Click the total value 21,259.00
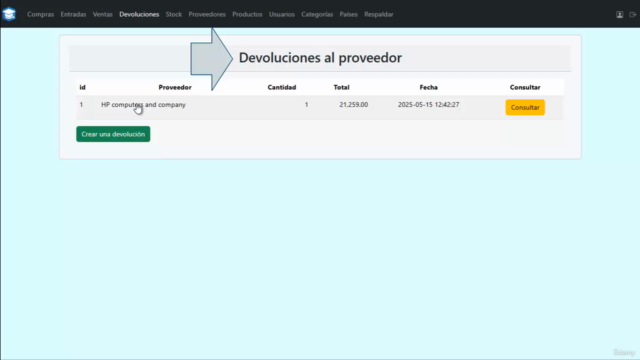Image resolution: width=640 pixels, height=360 pixels. point(353,104)
